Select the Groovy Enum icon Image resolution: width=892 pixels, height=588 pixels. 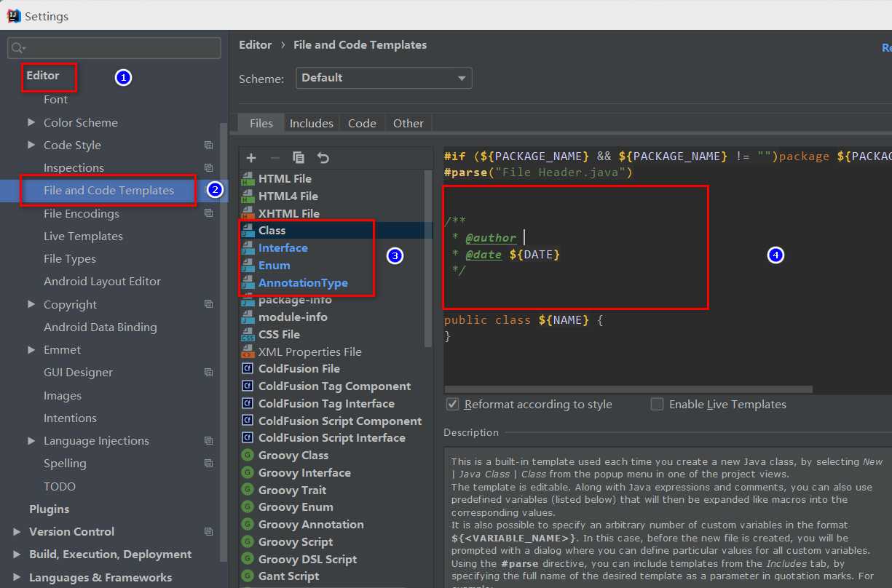[247, 507]
